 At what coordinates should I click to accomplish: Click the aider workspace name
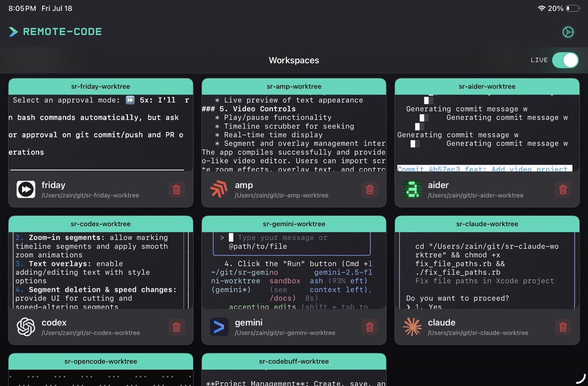coord(438,185)
